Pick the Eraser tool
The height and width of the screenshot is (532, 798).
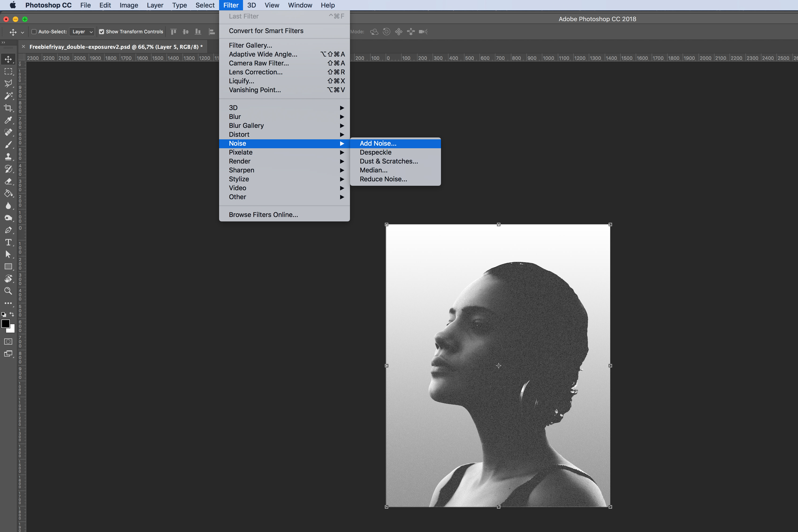click(8, 181)
